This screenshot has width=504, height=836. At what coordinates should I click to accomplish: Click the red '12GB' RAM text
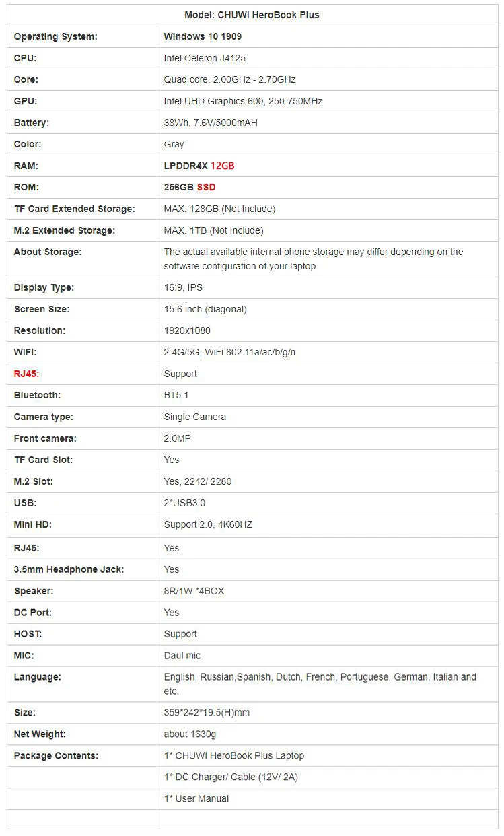(222, 166)
